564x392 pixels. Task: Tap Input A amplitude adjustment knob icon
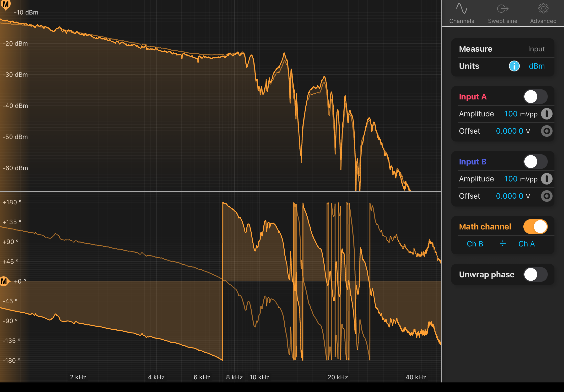pos(547,114)
